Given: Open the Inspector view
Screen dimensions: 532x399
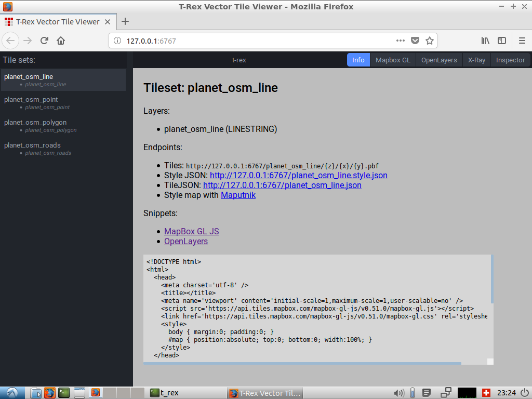Looking at the screenshot, I should coord(510,60).
